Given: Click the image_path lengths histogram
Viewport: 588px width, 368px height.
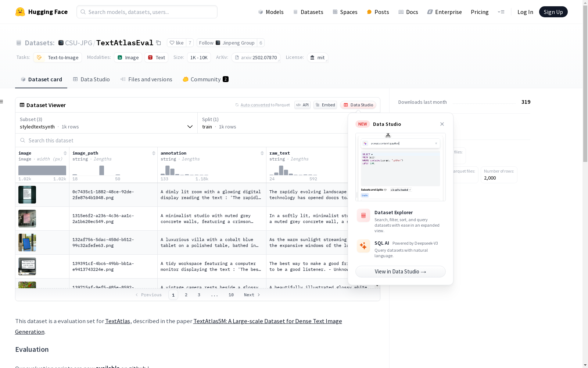Looking at the screenshot, I should pos(96,170).
